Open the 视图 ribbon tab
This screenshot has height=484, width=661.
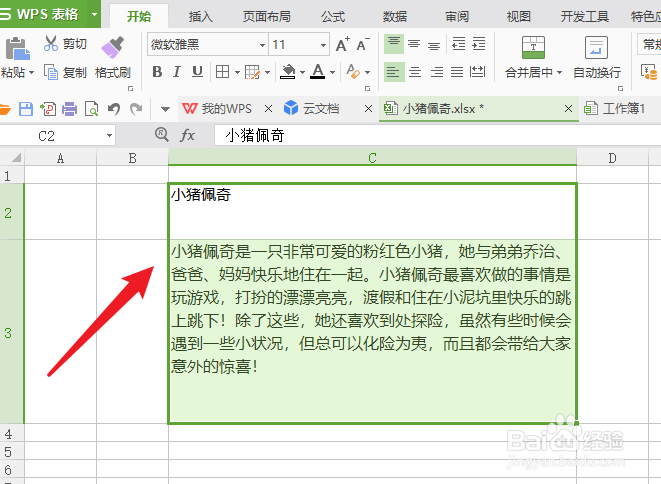(519, 16)
